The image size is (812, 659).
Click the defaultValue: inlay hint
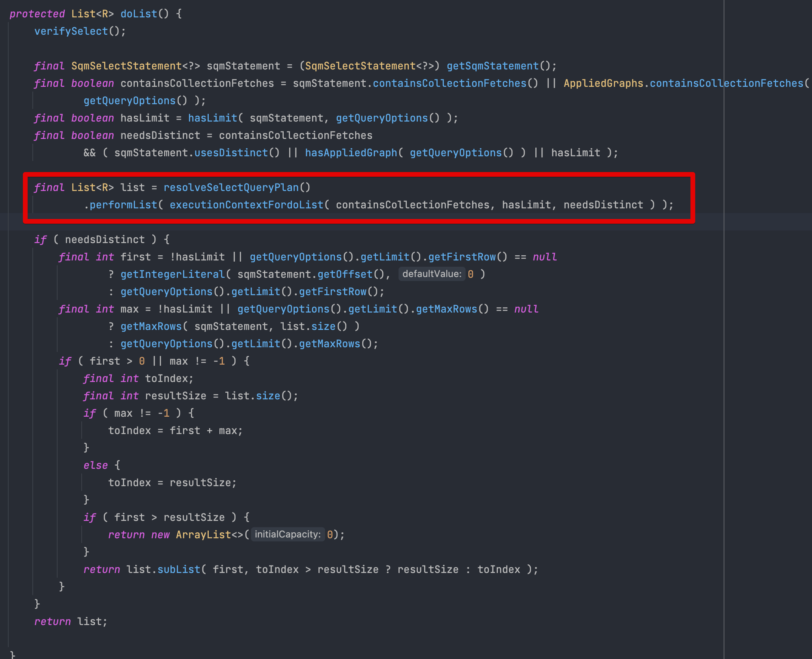click(432, 274)
